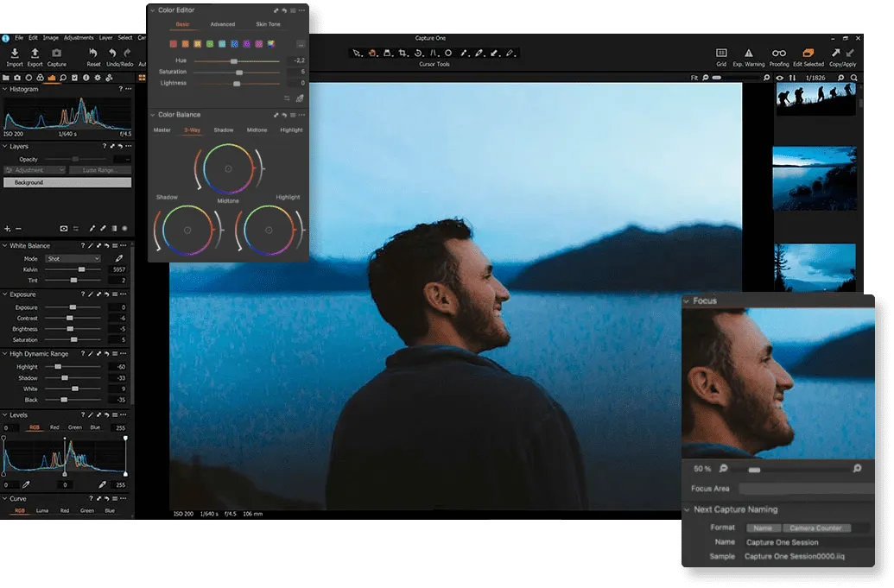This screenshot has height=588, width=894.
Task: Click the Hue slider in Color Editor
Action: click(235, 61)
